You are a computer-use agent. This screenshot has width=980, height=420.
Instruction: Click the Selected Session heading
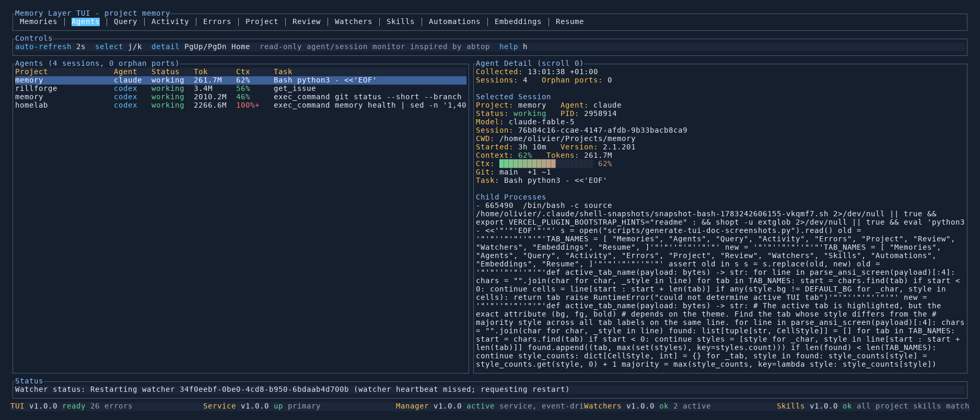coord(514,97)
